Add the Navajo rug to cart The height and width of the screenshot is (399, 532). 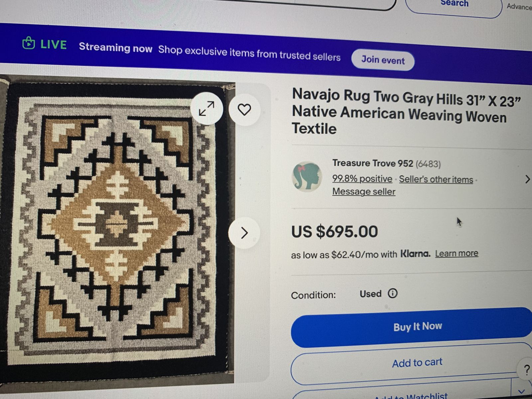click(417, 363)
